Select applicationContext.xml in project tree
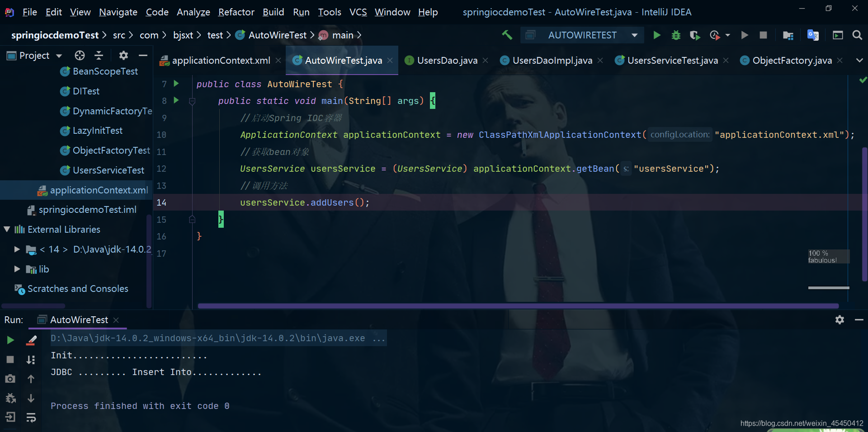 click(x=99, y=190)
